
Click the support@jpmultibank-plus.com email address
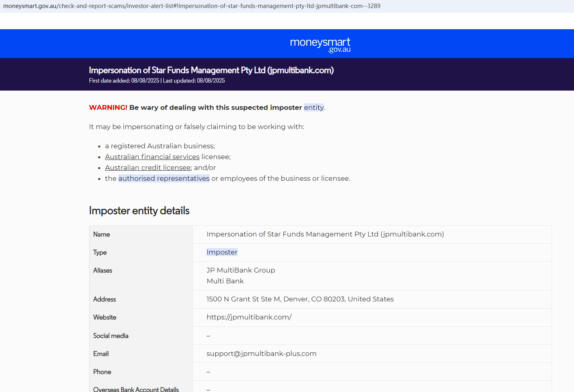pyautogui.click(x=261, y=354)
